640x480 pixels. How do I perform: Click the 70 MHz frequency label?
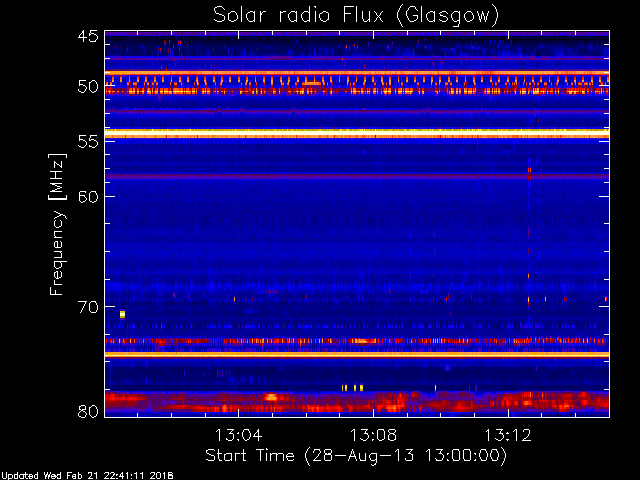coord(88,307)
